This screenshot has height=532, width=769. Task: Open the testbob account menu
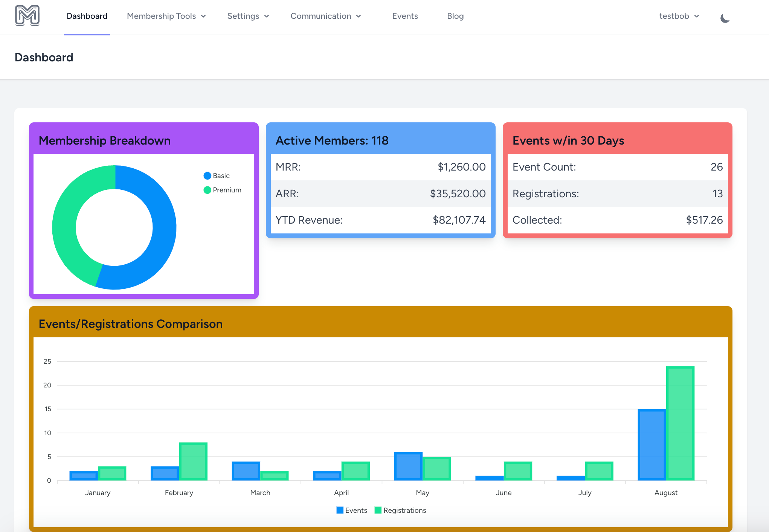679,16
